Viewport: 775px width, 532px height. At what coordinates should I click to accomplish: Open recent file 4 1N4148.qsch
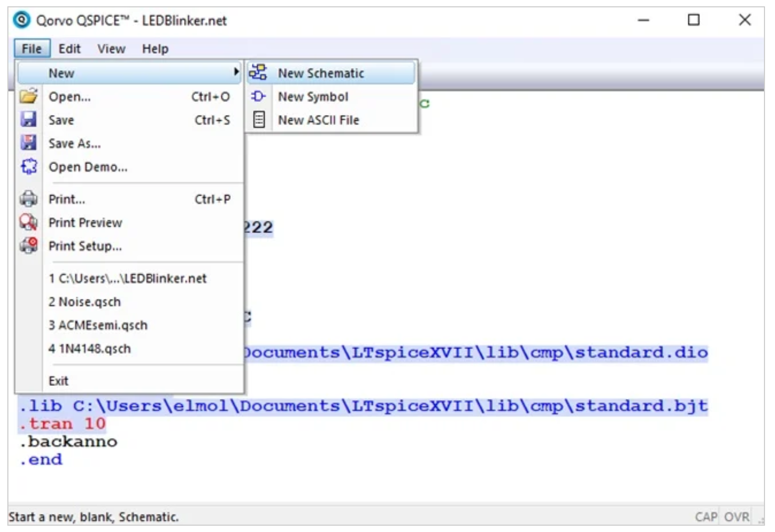[x=130, y=349]
